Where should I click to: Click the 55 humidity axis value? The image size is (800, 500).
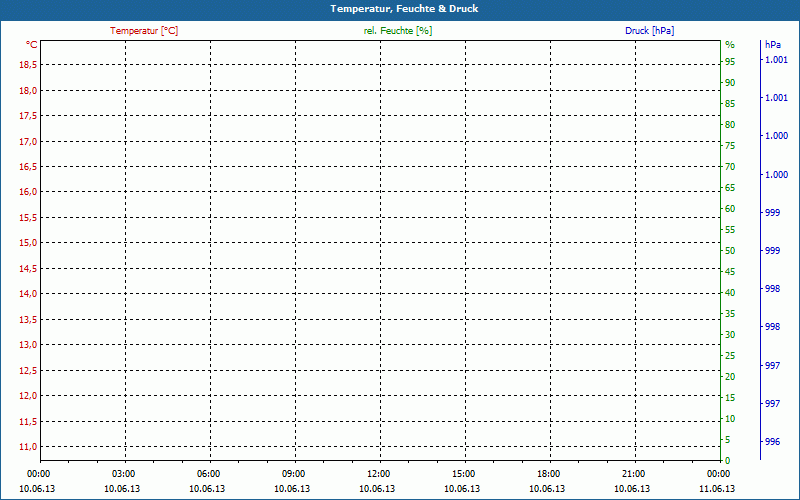tap(730, 230)
